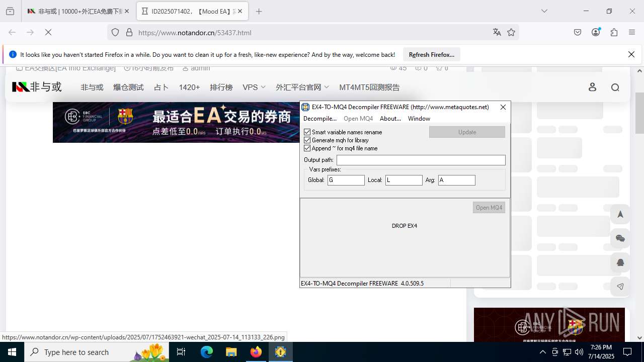Click the QQ penguin side icon
The width and height of the screenshot is (644, 362).
click(x=620, y=262)
